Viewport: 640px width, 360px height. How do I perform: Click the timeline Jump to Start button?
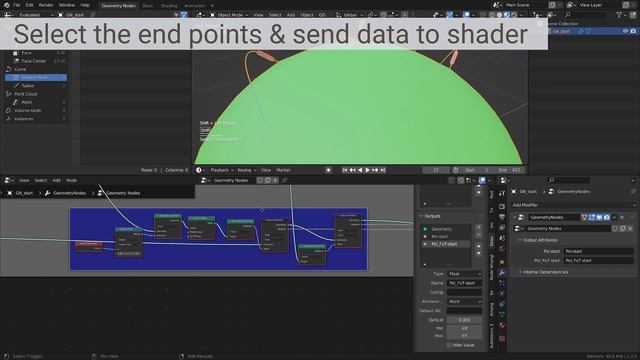tap(345, 170)
